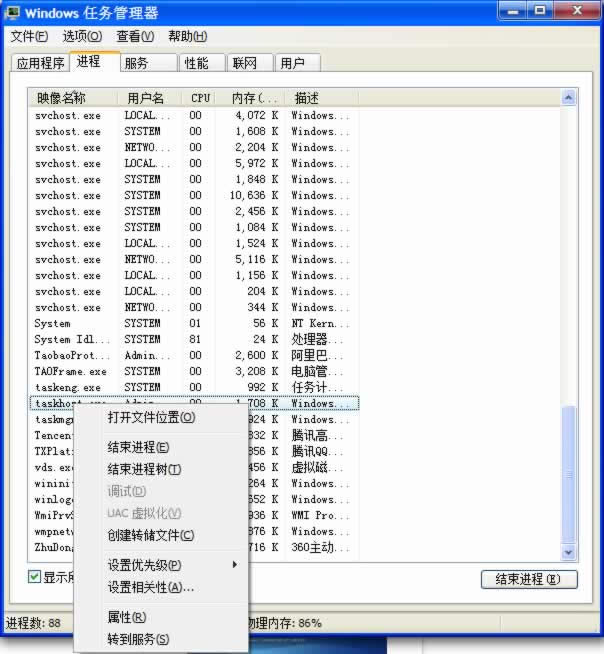Select svchost.exe row with 4,072 K memory
This screenshot has width=604, height=654.
[x=194, y=116]
